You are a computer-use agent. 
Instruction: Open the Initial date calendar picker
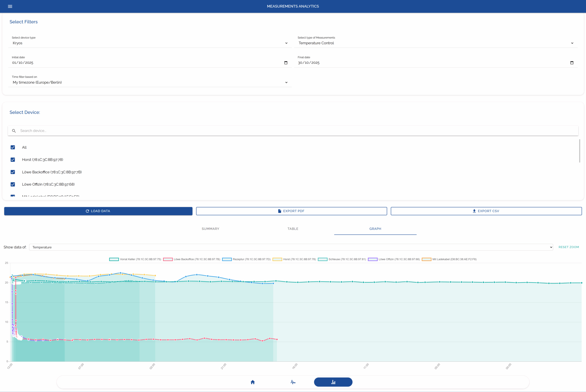(286, 63)
